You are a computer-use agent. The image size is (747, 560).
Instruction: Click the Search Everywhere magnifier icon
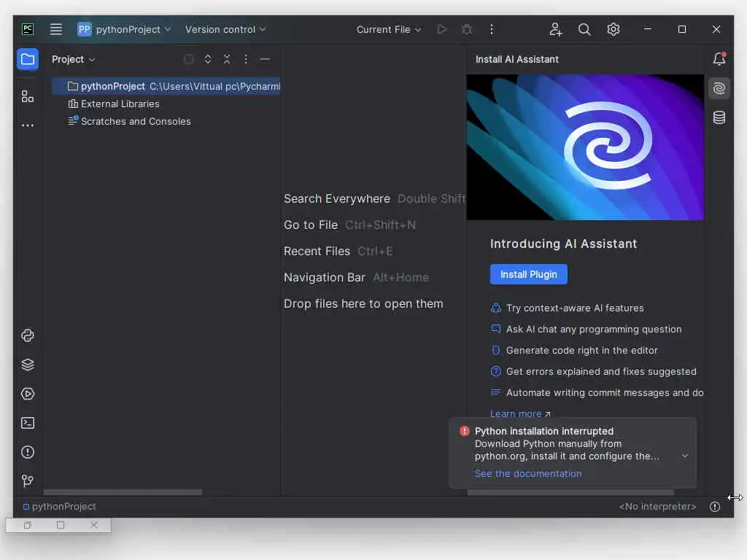point(584,29)
